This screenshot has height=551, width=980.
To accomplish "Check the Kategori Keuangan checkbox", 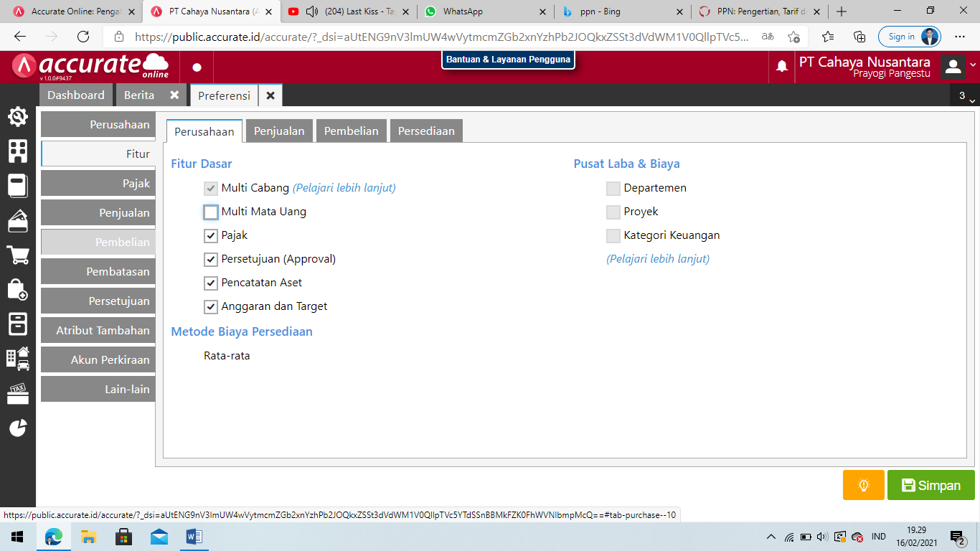I will [613, 236].
